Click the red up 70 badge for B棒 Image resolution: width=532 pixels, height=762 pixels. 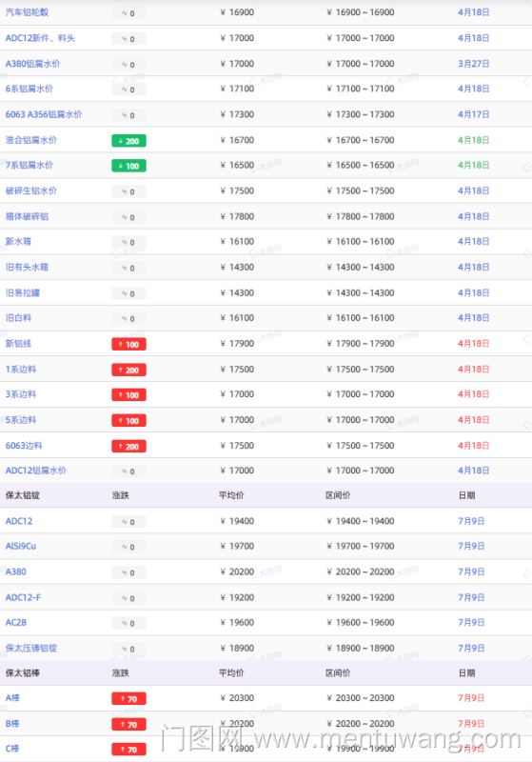pos(128,725)
